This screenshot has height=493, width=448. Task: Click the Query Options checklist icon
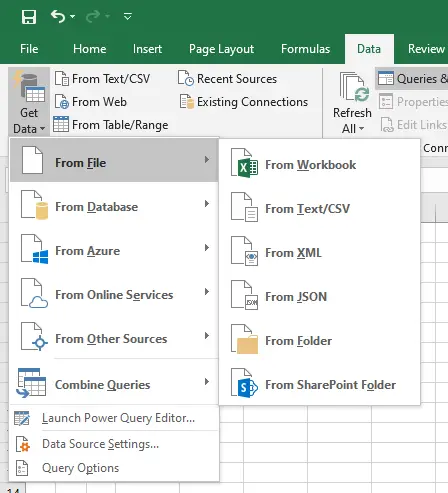click(22, 468)
